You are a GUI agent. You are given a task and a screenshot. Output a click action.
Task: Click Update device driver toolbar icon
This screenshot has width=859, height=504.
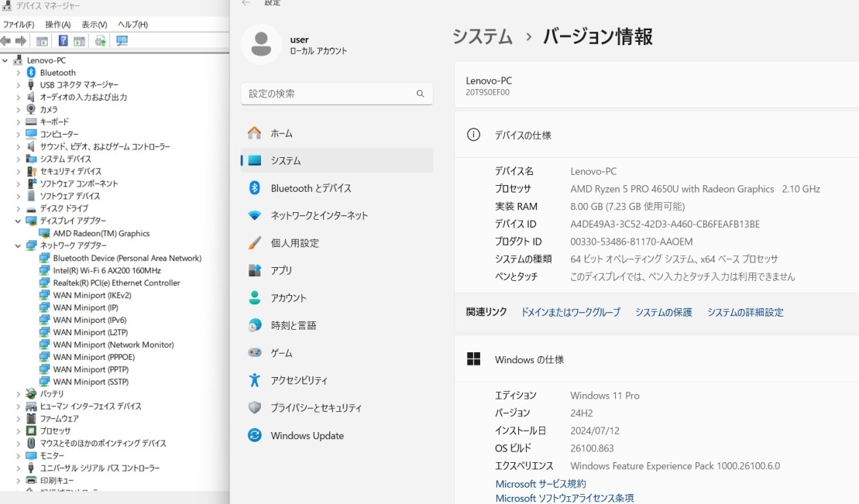(x=100, y=41)
